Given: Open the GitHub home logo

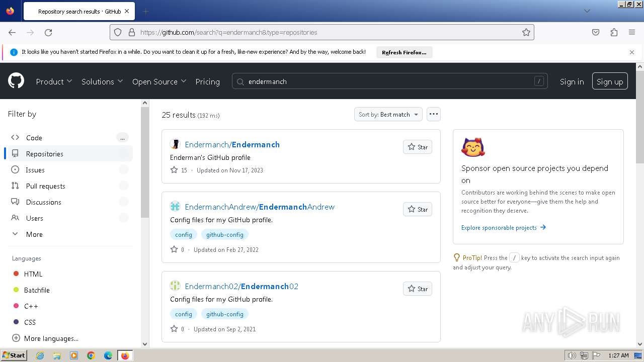Looking at the screenshot, I should click(16, 80).
